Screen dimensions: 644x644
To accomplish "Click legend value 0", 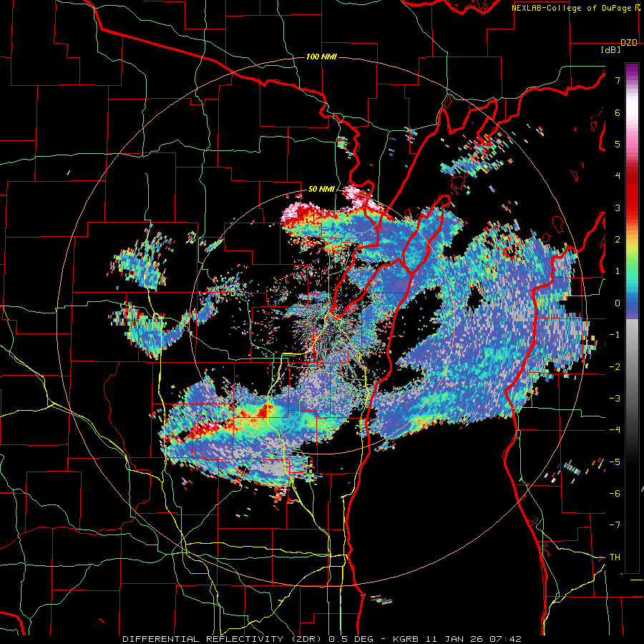I will pyautogui.click(x=618, y=303).
